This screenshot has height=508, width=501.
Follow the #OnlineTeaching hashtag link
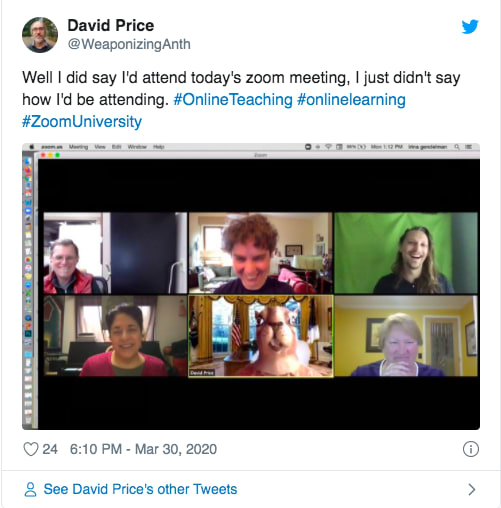click(233, 99)
